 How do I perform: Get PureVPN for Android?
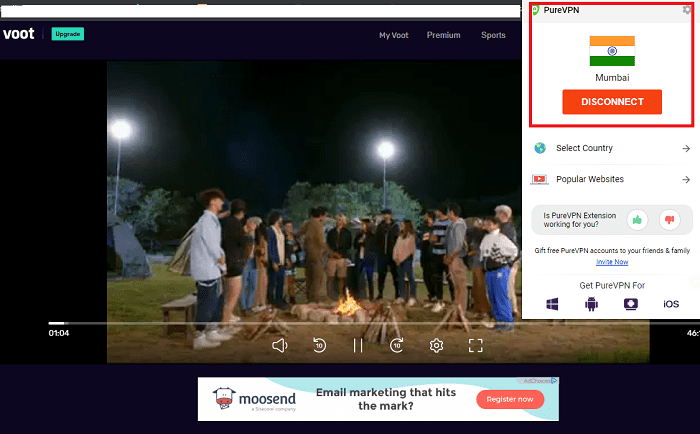pyautogui.click(x=590, y=303)
